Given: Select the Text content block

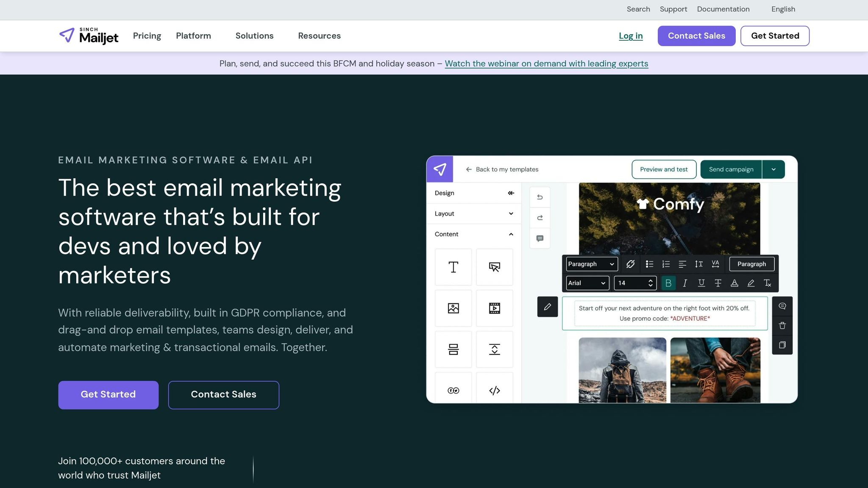Looking at the screenshot, I should coord(453,267).
